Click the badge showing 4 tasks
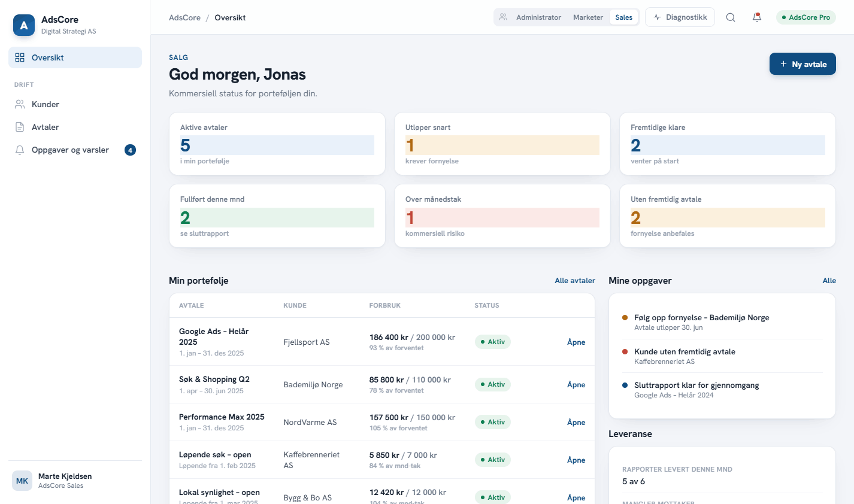The image size is (854, 504). [130, 150]
